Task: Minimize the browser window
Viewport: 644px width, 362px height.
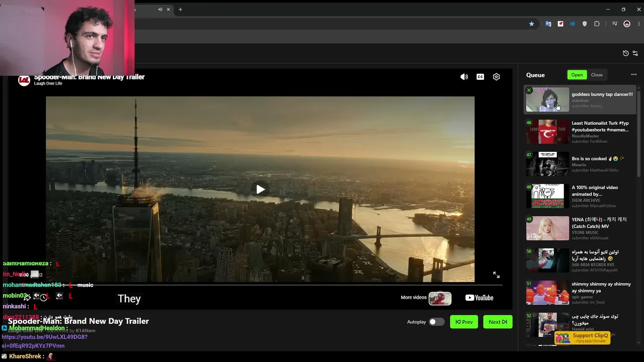Action: (608, 9)
